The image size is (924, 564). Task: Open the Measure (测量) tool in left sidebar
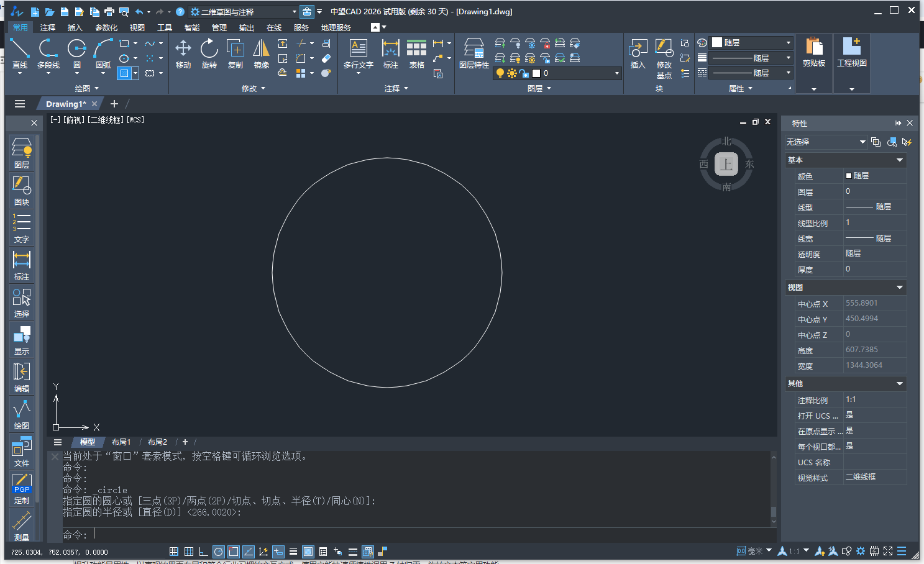click(x=22, y=525)
